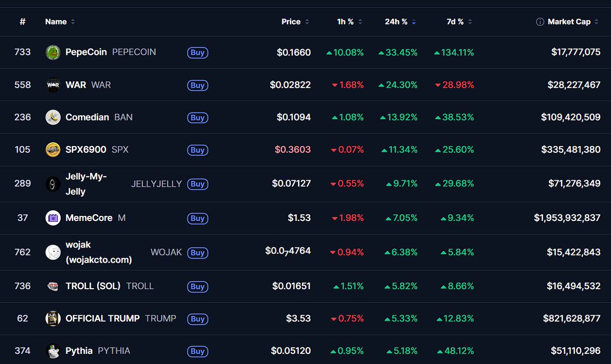Open the wojak (wojakcto.com) coin link
611x364 pixels.
pos(99,252)
